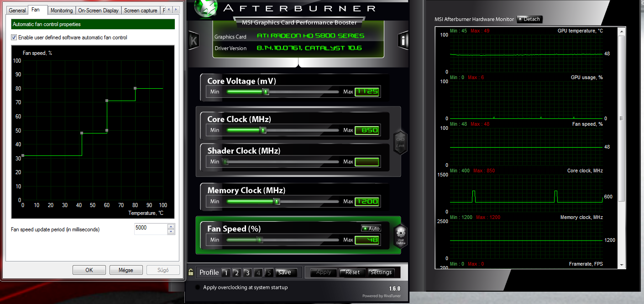Load profile slot 4
Image resolution: width=644 pixels, height=304 pixels.
pos(258,273)
